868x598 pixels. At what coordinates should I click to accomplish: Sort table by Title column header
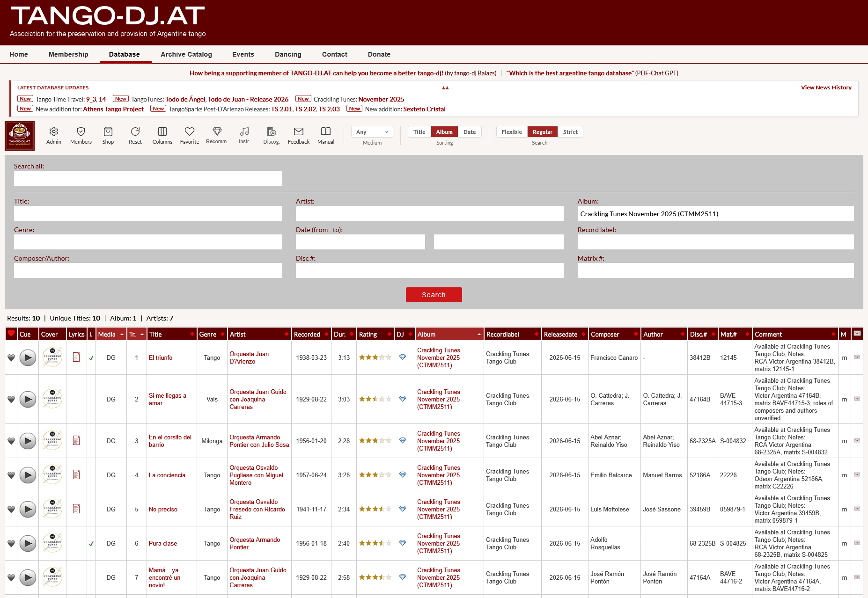coord(171,335)
